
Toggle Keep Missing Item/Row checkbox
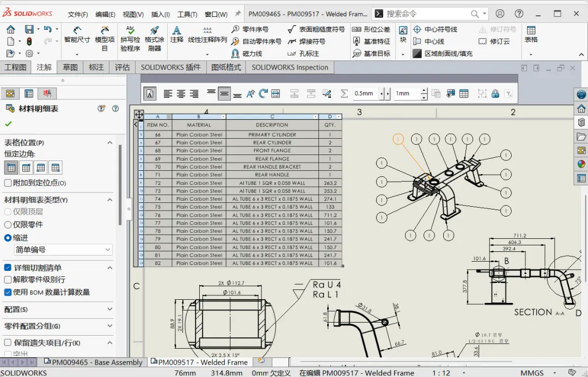click(8, 343)
